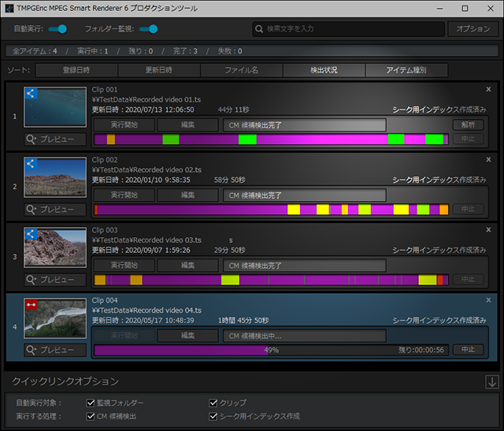Click CM 候補検出完了 status of Clip 001

pyautogui.click(x=305, y=125)
